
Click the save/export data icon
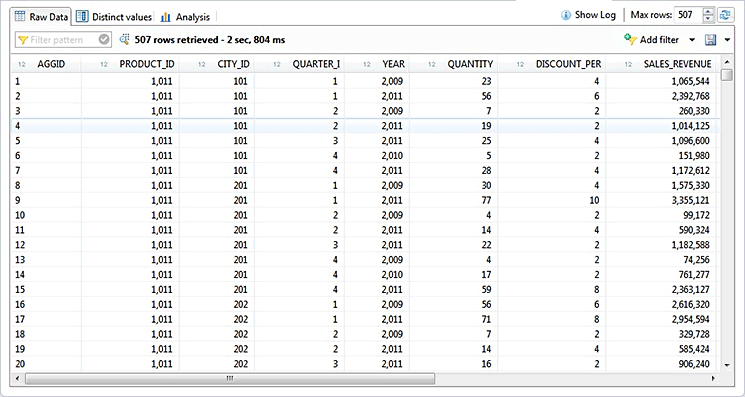[711, 40]
